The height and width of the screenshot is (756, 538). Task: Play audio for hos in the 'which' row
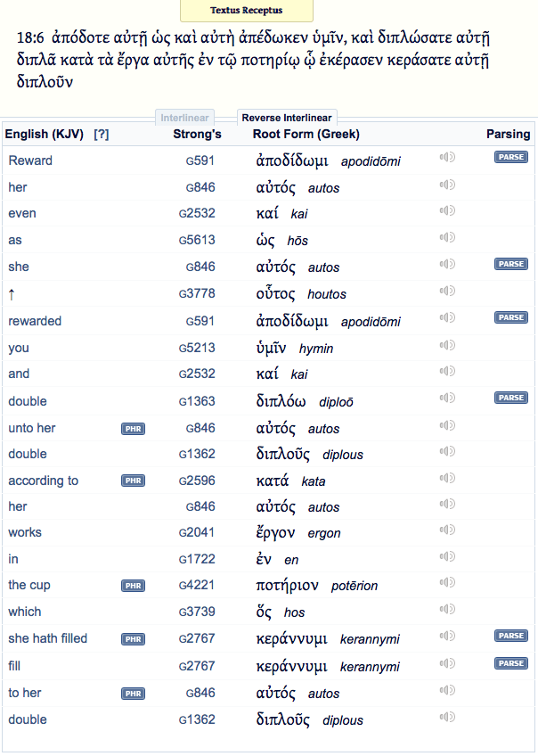click(447, 611)
